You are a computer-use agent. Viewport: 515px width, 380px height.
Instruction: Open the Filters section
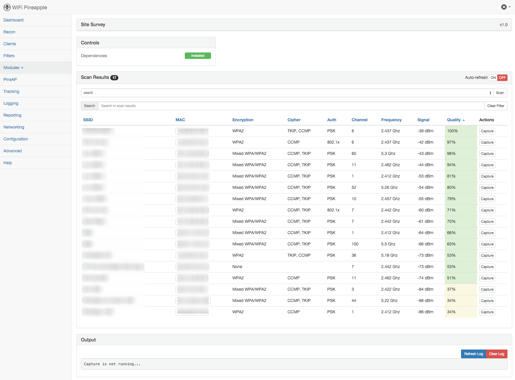coord(9,56)
